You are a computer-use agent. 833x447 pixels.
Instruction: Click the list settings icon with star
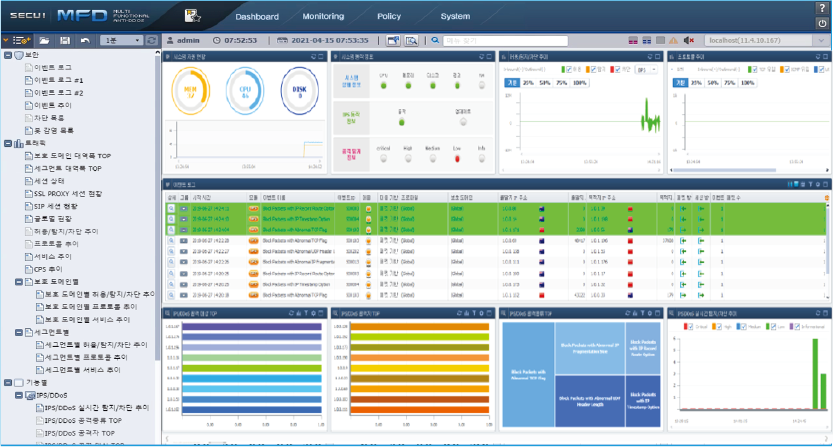tap(22, 40)
